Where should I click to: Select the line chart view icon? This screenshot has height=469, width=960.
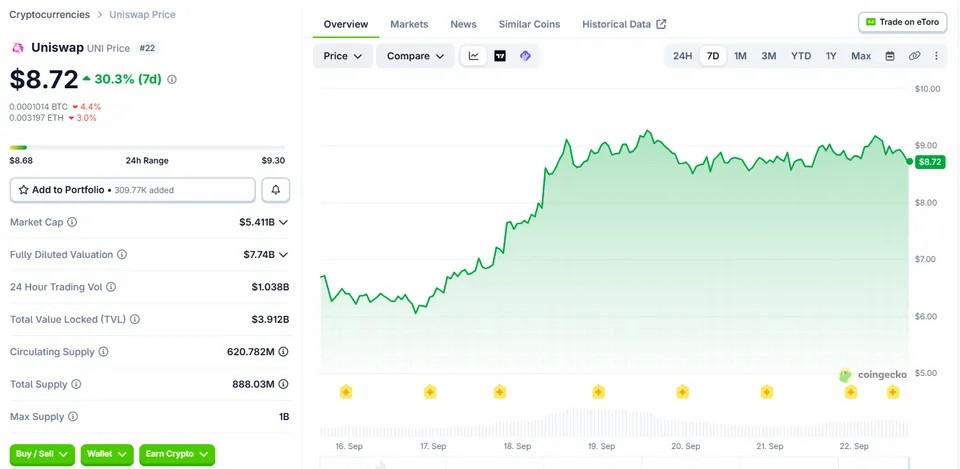pyautogui.click(x=474, y=56)
